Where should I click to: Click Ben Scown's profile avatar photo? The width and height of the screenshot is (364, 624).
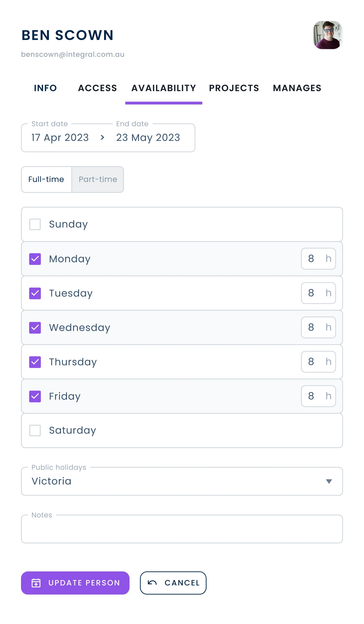click(x=328, y=35)
